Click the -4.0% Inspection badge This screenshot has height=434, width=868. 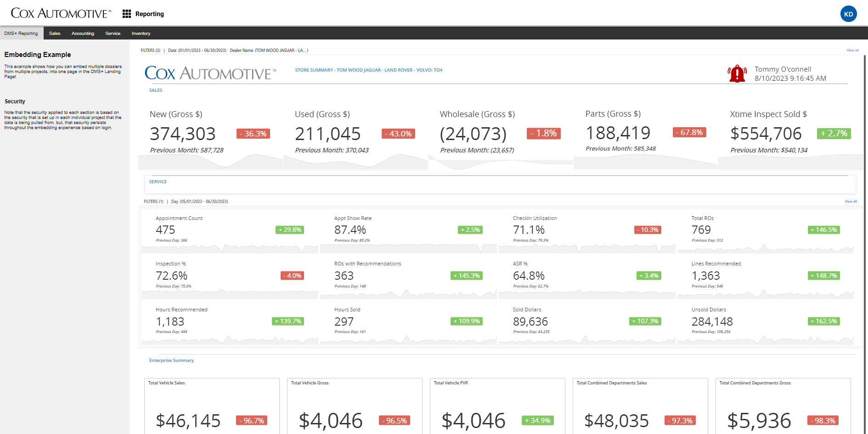(293, 276)
